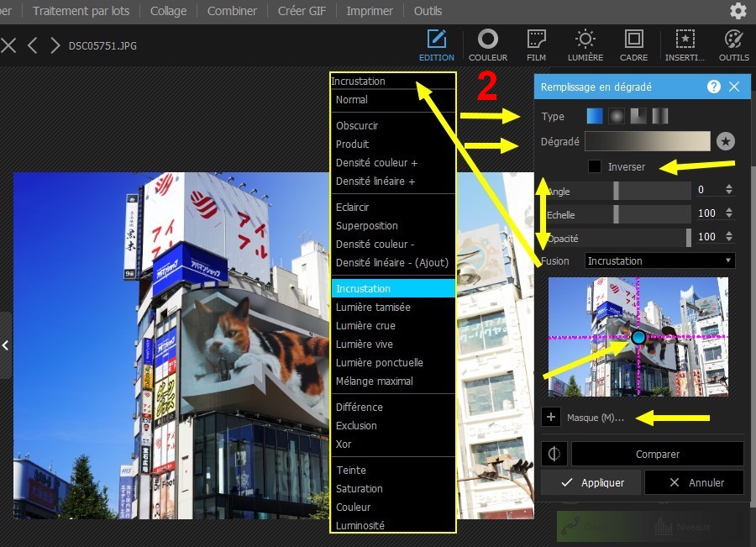Open the Traitement par lots menu
The width and height of the screenshot is (756, 547).
pos(81,11)
